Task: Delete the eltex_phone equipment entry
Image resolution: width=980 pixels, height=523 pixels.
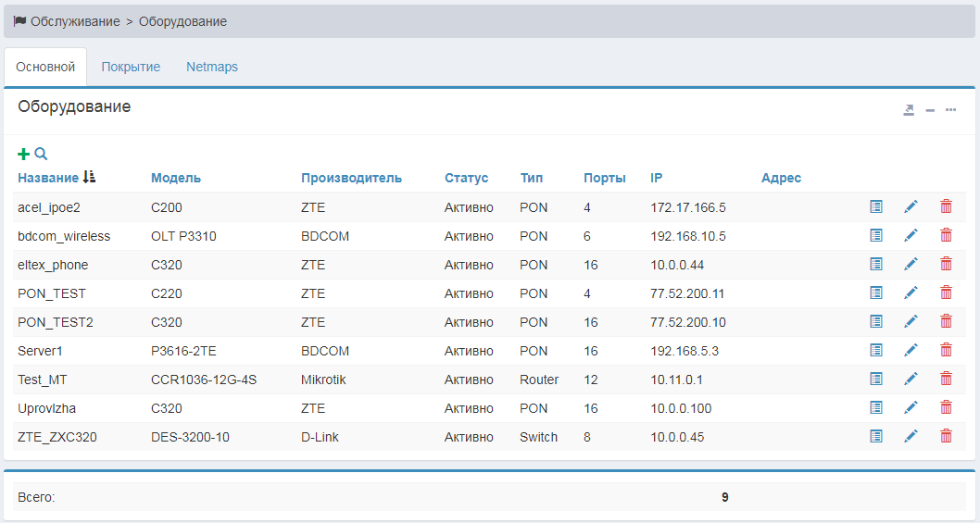Action: point(946,265)
